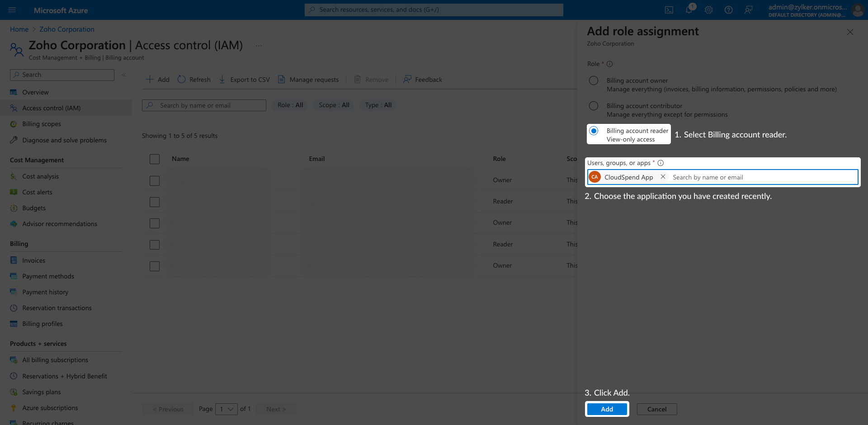Focus the sidebar Search box
This screenshot has height=425, width=868.
click(62, 75)
